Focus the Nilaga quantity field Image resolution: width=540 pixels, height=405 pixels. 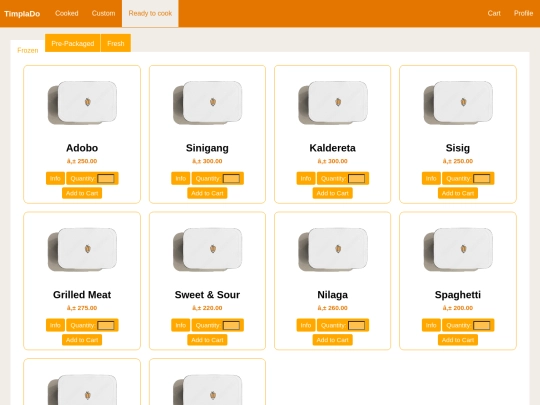[356, 325]
